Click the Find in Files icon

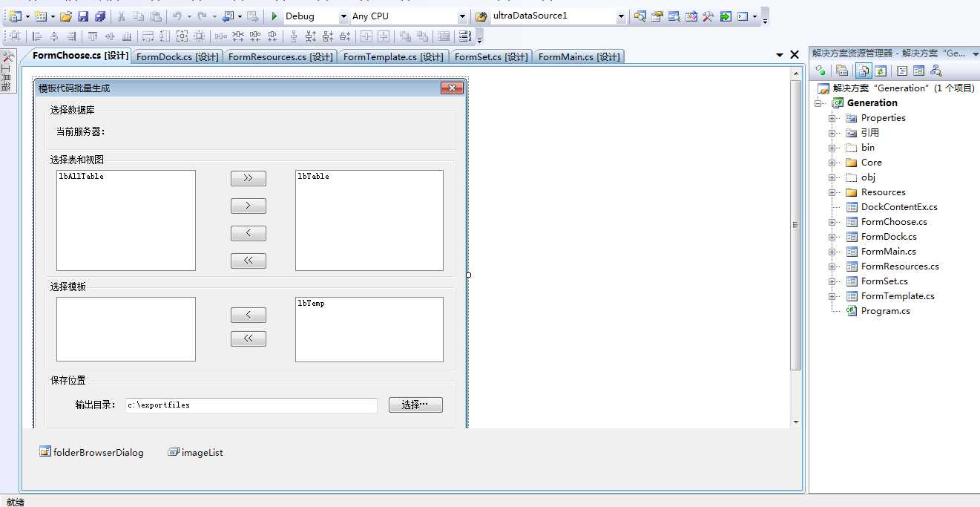481,16
